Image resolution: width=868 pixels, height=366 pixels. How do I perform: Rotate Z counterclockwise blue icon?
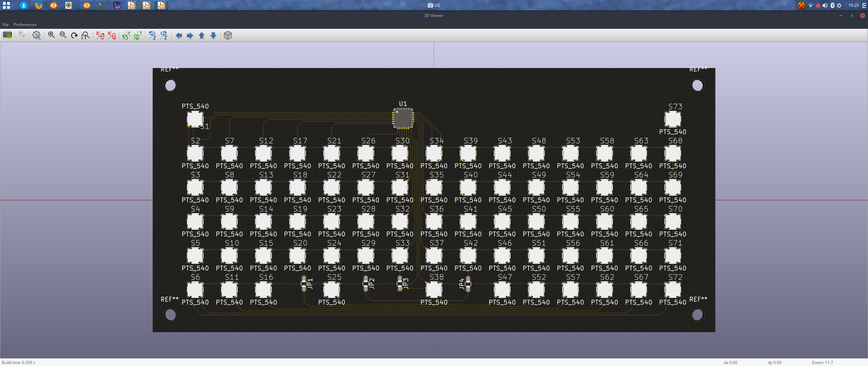pos(164,35)
